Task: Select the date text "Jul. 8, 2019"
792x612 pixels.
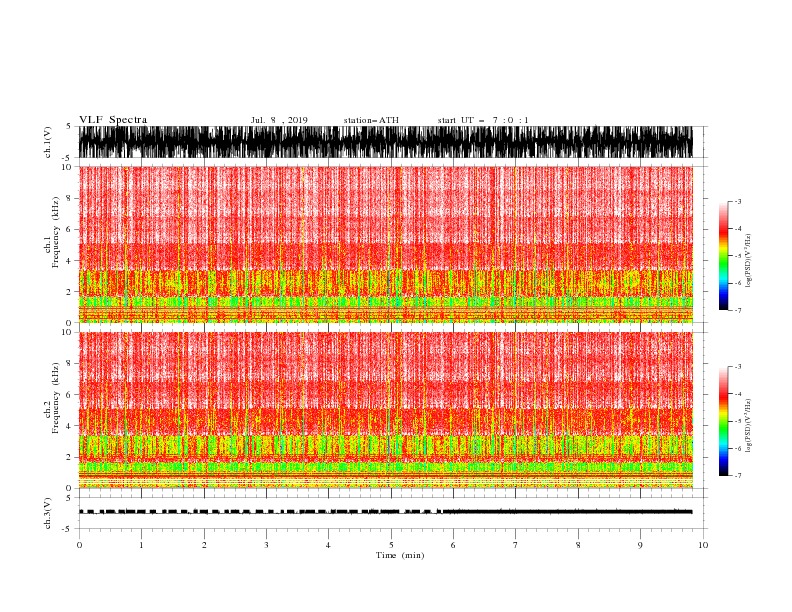Action: click(x=279, y=120)
